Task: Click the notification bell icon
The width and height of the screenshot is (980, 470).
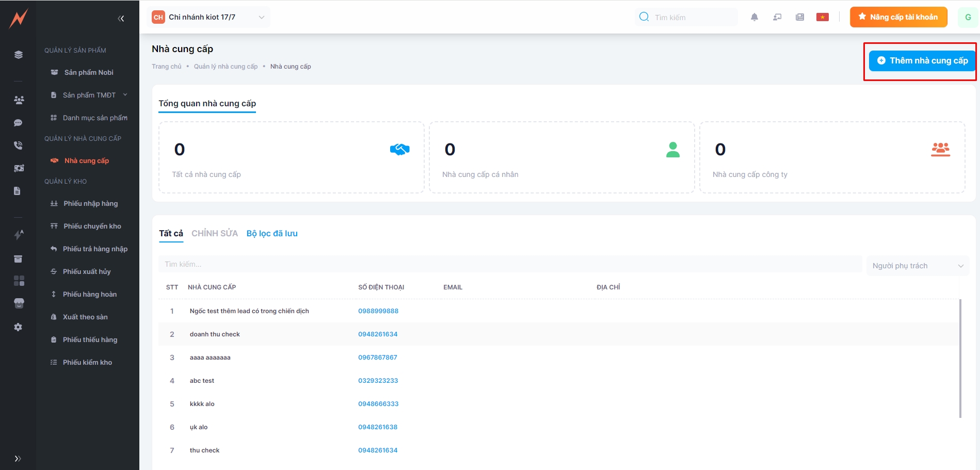Action: click(754, 17)
